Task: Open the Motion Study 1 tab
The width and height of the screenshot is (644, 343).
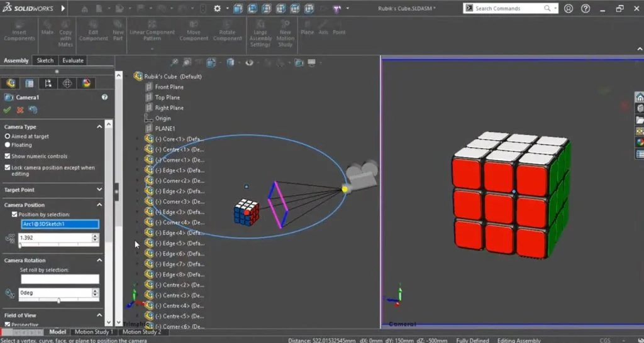Action: coord(94,332)
